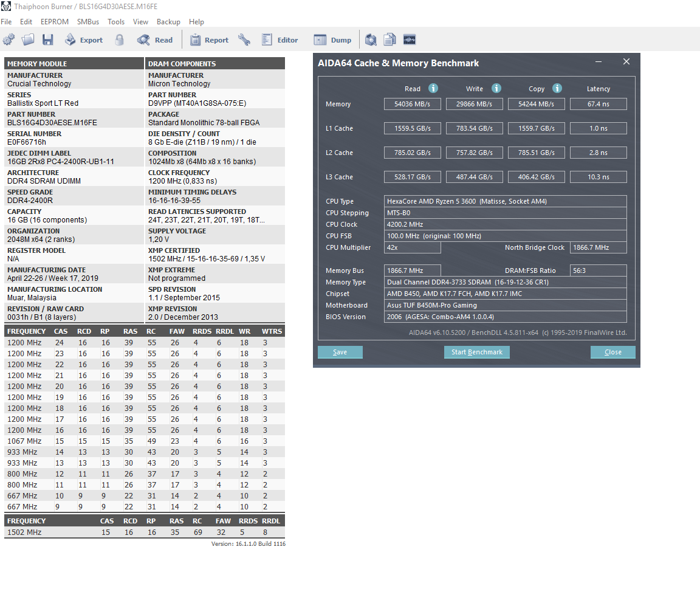Open the Editor from the toolbar
The width and height of the screenshot is (700, 603).
(280, 40)
